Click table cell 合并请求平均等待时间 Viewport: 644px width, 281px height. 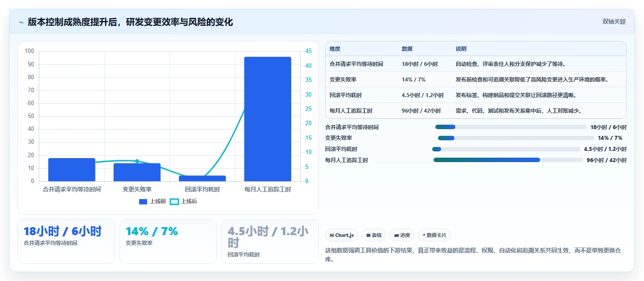pyautogui.click(x=356, y=64)
